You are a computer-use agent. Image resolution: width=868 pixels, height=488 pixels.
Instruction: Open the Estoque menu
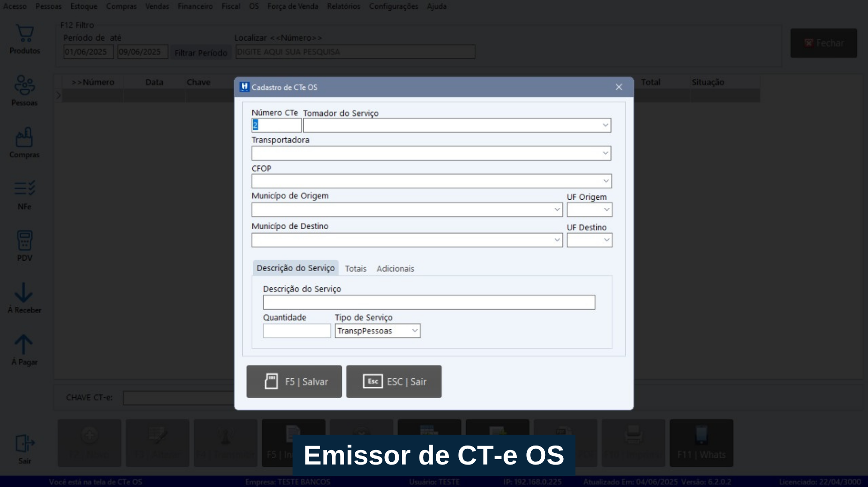[x=84, y=6]
